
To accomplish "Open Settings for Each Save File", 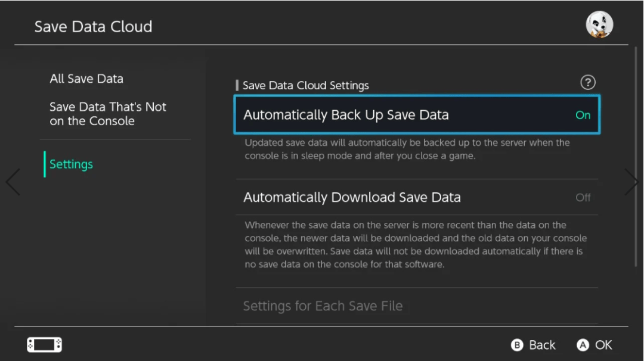I will coord(323,306).
